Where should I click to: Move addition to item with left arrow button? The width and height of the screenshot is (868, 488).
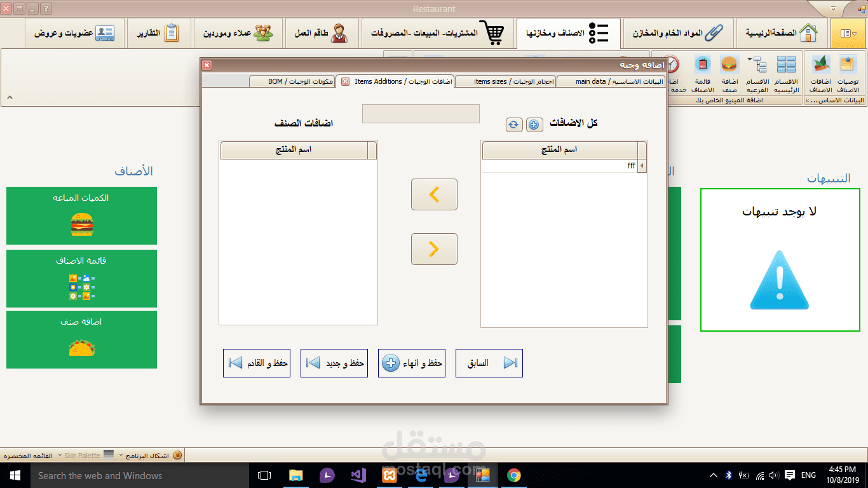pyautogui.click(x=434, y=194)
